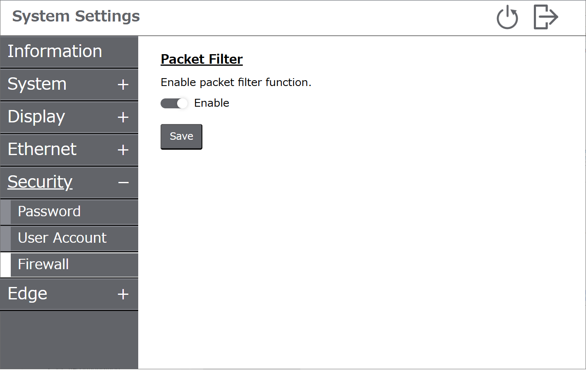Click the Ethernet menu label
The height and width of the screenshot is (392, 586).
click(x=42, y=149)
